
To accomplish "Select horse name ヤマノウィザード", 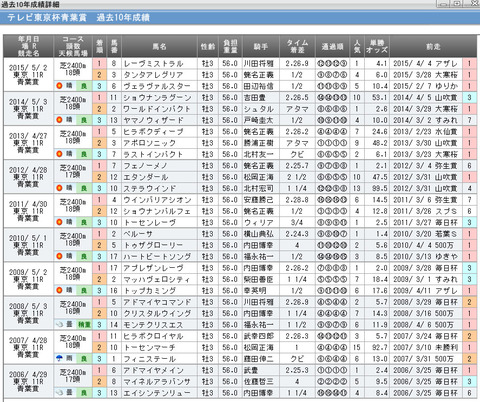I will 154,120.
